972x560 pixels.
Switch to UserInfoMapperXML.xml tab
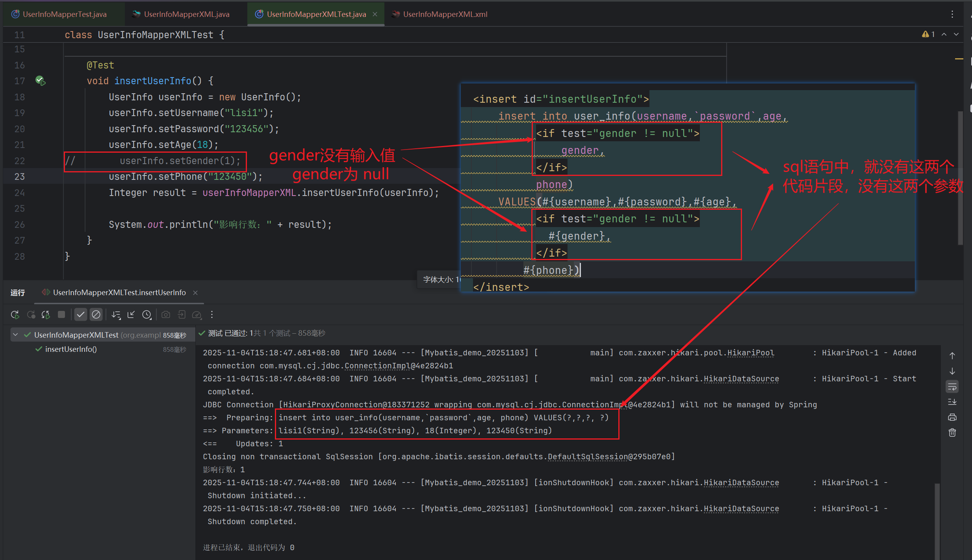pyautogui.click(x=445, y=14)
